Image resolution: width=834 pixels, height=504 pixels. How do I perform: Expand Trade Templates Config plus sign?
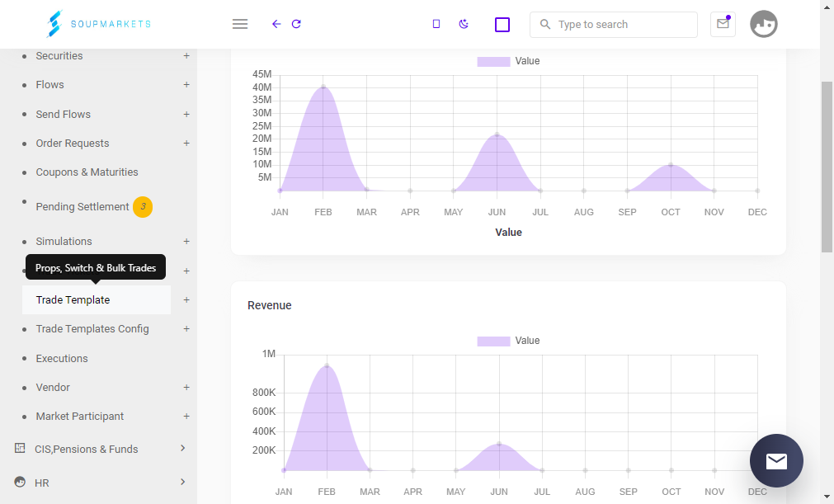[186, 329]
